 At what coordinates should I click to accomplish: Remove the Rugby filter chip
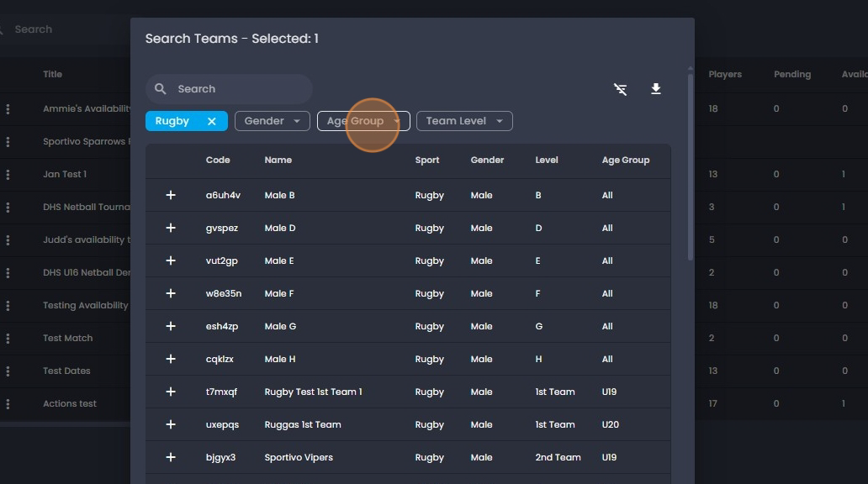click(211, 121)
